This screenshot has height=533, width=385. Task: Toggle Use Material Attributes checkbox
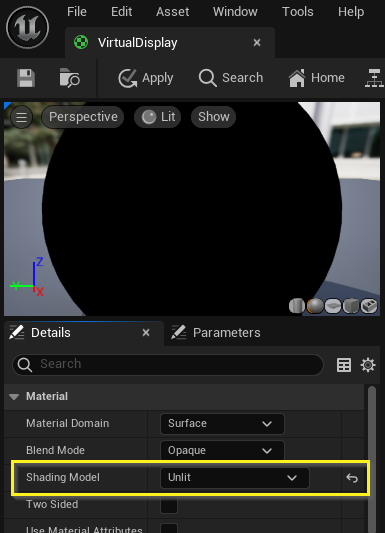click(x=169, y=529)
